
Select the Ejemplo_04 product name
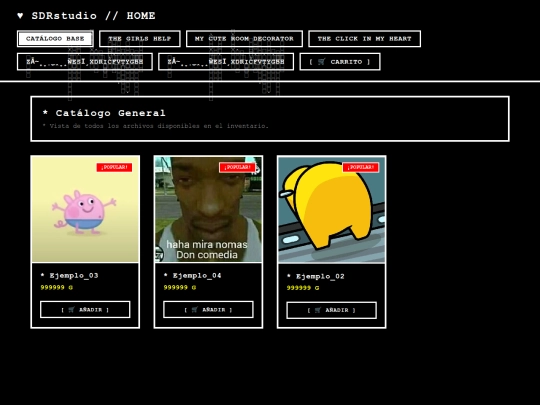pos(197,276)
